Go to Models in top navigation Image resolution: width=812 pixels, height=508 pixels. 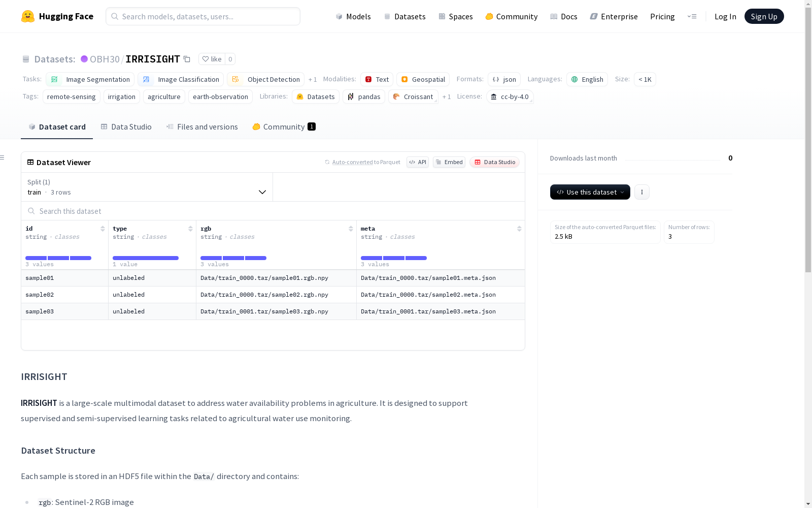(353, 16)
